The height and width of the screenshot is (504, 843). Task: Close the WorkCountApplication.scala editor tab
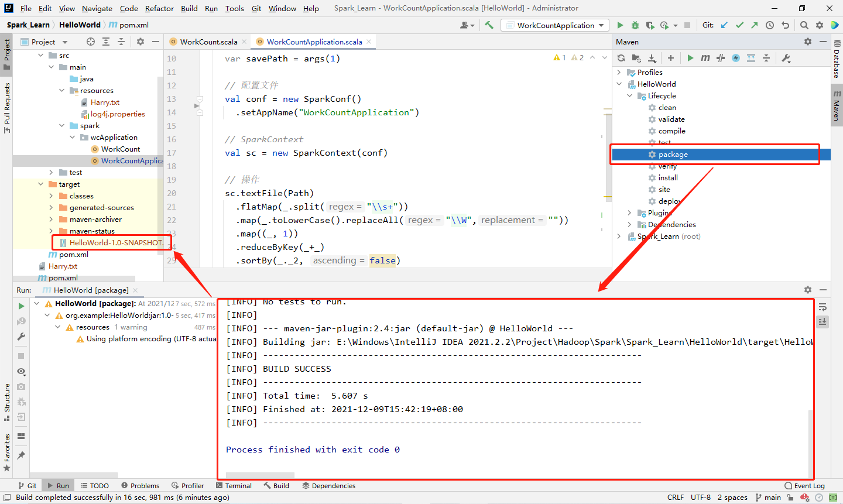click(369, 42)
